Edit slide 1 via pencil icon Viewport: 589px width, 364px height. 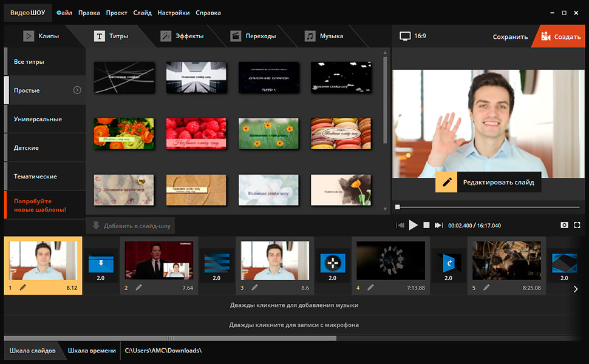(x=23, y=288)
